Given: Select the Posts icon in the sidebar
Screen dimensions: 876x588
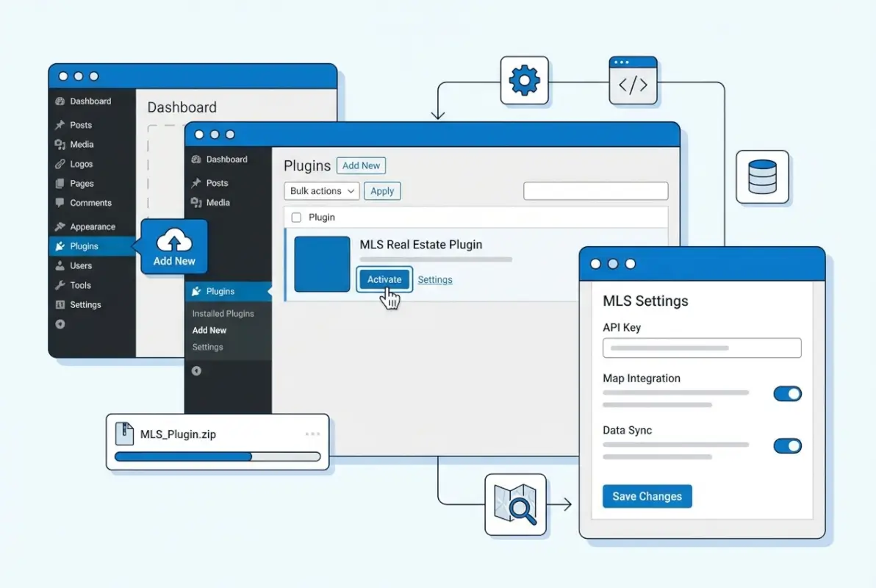Looking at the screenshot, I should coord(61,125).
